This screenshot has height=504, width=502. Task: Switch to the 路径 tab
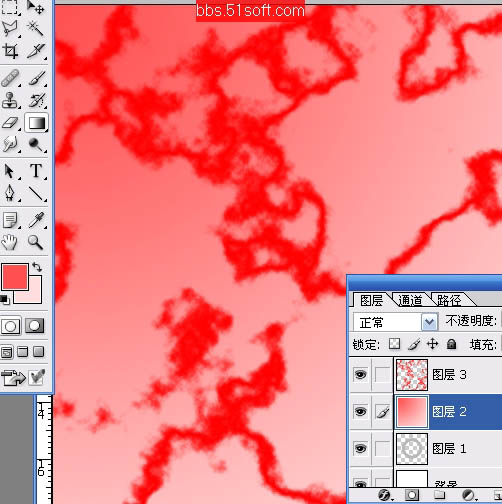click(x=449, y=300)
